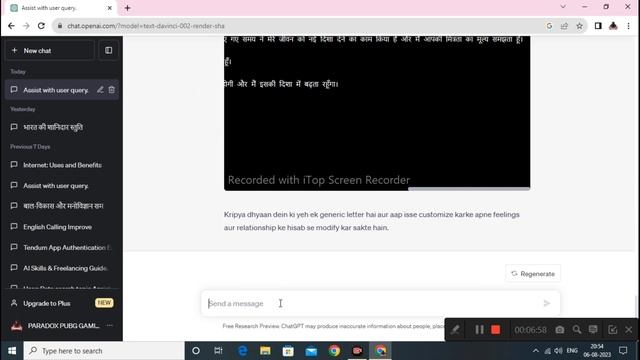The height and width of the screenshot is (360, 640).
Task: Open the tab search dropdown arrow
Action: click(563, 7)
